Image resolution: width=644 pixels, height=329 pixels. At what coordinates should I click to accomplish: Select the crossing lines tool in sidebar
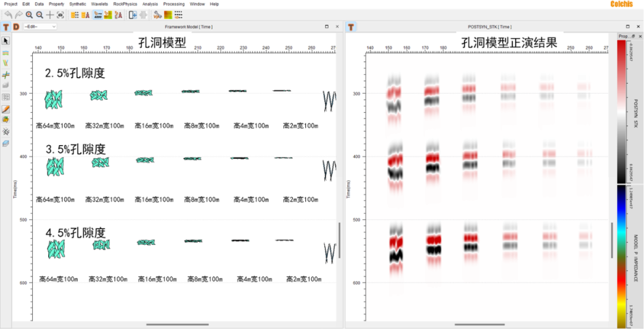coord(6,75)
